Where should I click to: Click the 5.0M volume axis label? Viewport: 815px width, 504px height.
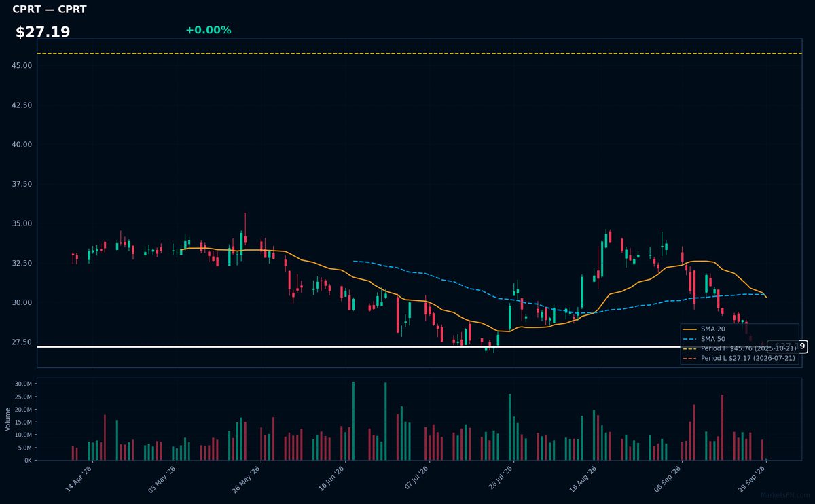tap(24, 448)
